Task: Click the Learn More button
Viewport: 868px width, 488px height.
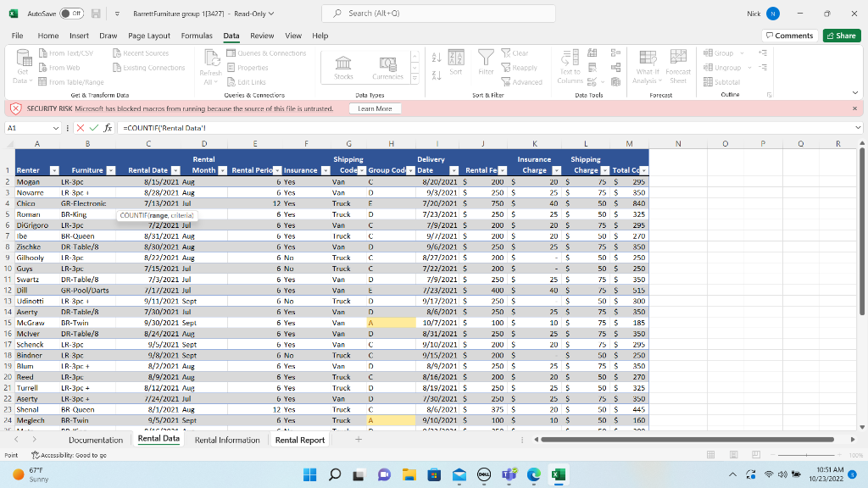Action: (375, 108)
